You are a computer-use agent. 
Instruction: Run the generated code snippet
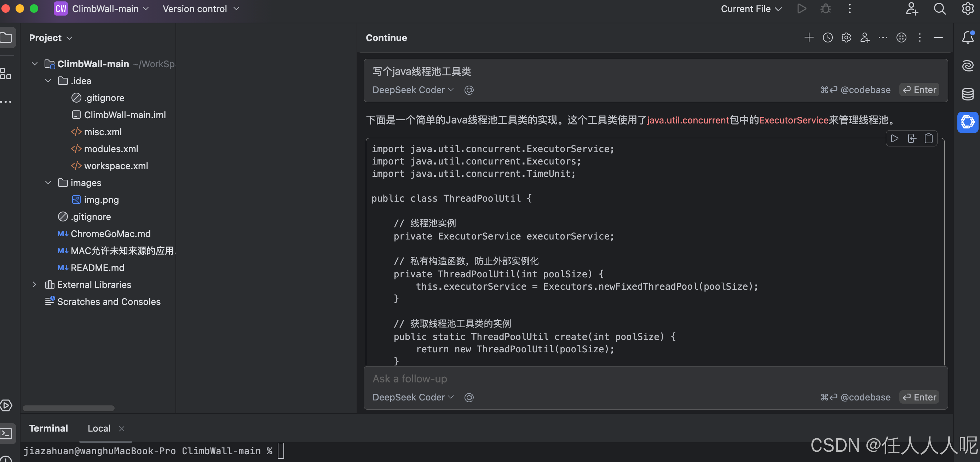pos(894,138)
